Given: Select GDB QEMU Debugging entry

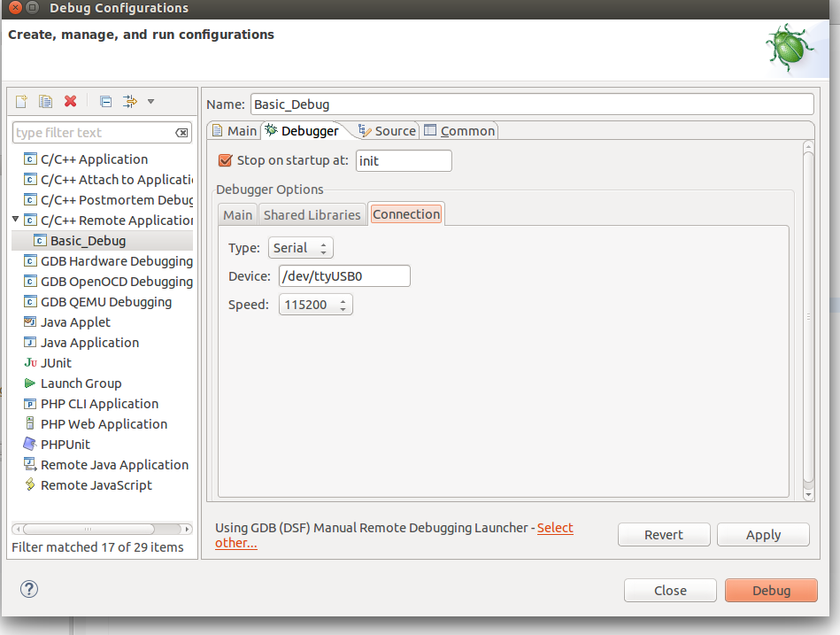Looking at the screenshot, I should (x=106, y=302).
